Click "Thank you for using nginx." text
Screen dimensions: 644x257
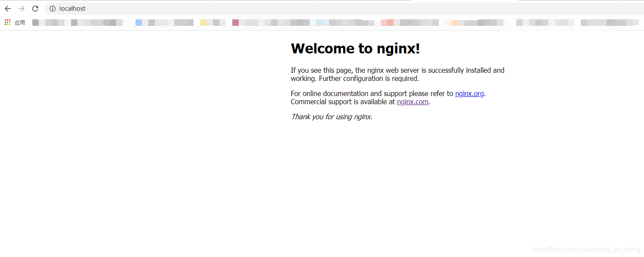coord(332,117)
